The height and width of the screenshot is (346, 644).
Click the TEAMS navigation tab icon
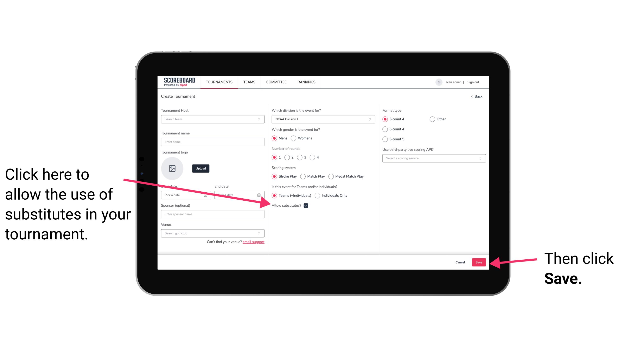[x=249, y=82]
